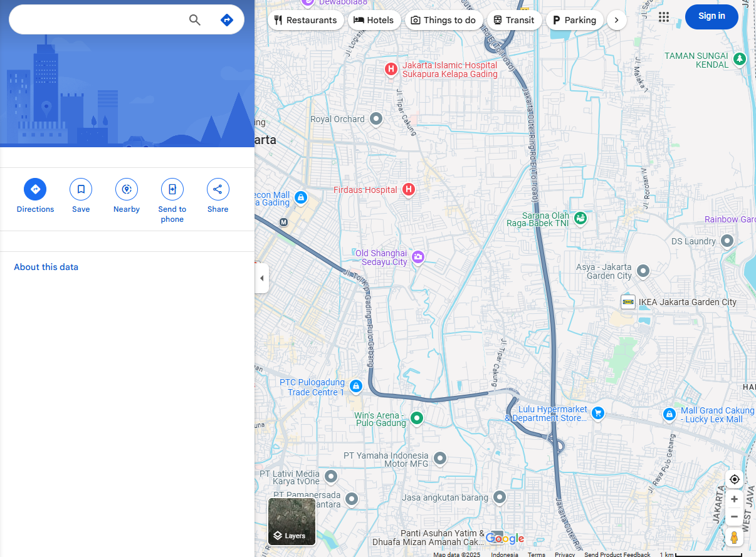Image resolution: width=756 pixels, height=557 pixels.
Task: Click PT Yamaha Indonesia Motor MFG marker
Action: click(440, 459)
